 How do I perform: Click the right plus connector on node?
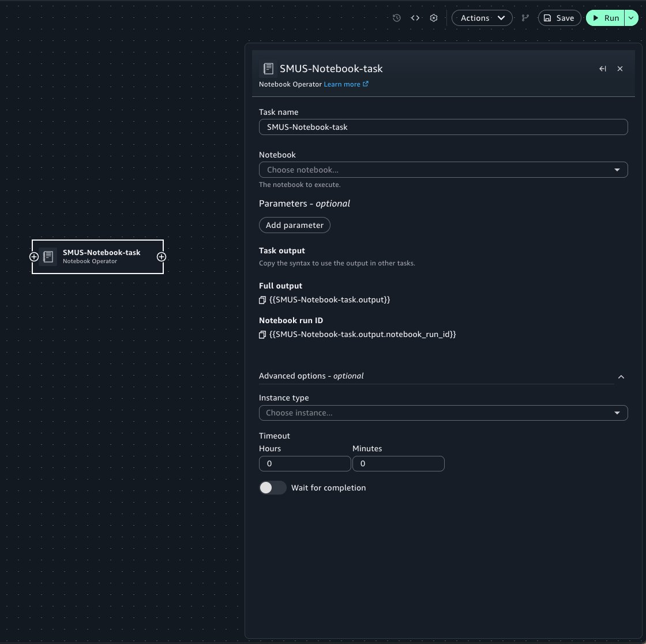[x=161, y=257]
